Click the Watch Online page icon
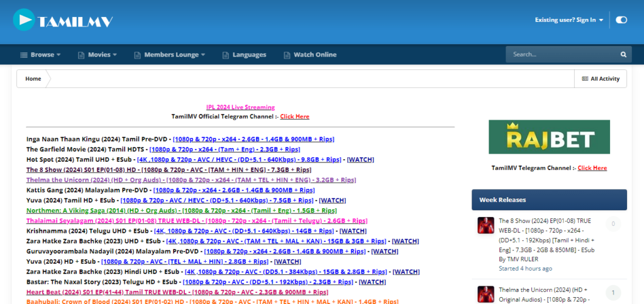 [x=287, y=55]
